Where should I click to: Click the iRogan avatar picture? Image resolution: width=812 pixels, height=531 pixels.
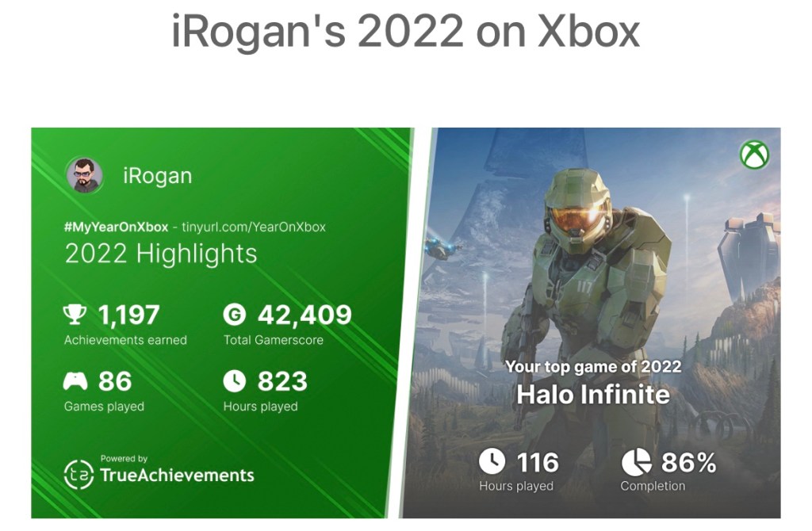[83, 175]
